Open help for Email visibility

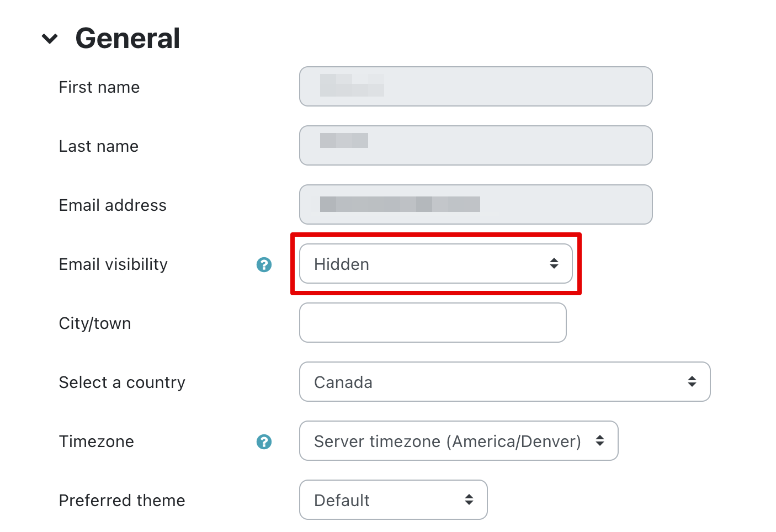pyautogui.click(x=264, y=265)
